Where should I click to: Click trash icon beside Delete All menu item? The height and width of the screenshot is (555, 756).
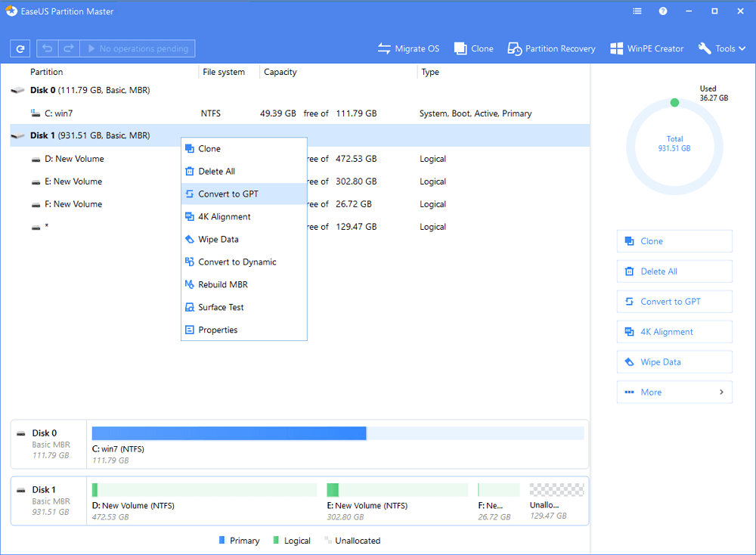tap(190, 171)
